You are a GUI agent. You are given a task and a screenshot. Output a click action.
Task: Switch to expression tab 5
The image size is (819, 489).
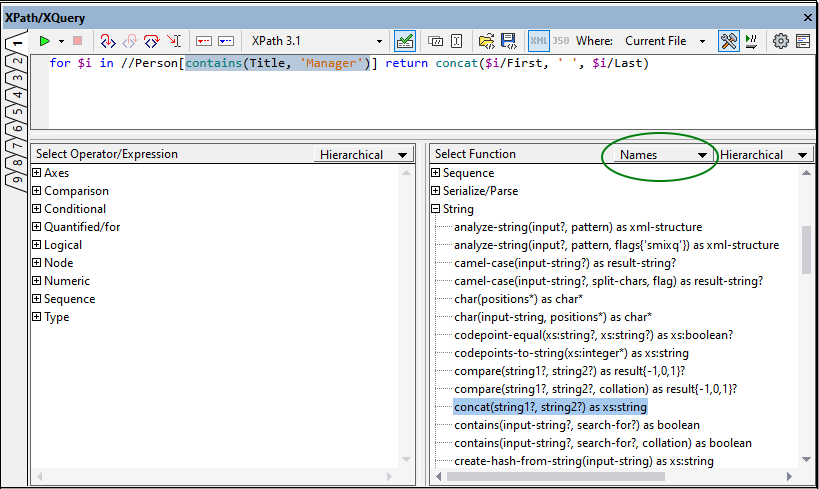tap(16, 112)
